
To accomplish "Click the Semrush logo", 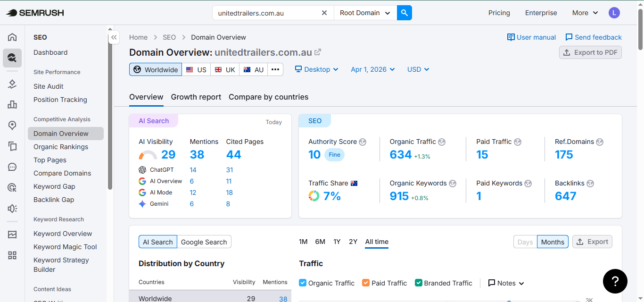I will 35,13.
